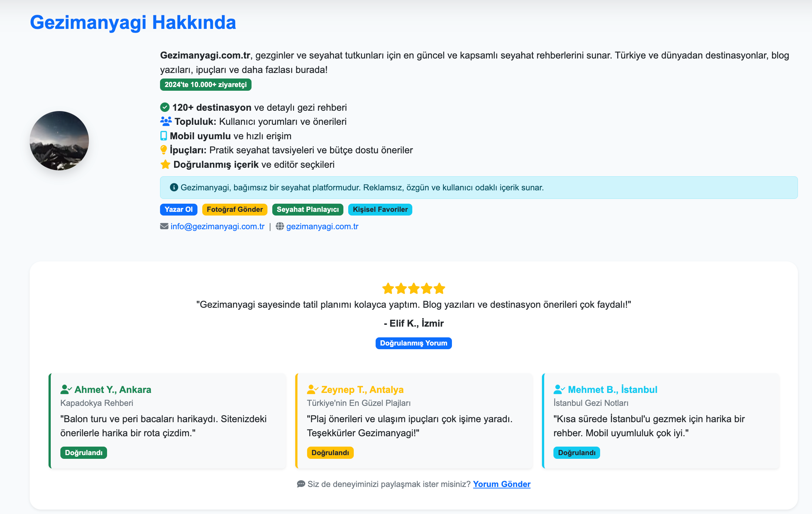Click the community people icon next to Topluluk

(166, 121)
